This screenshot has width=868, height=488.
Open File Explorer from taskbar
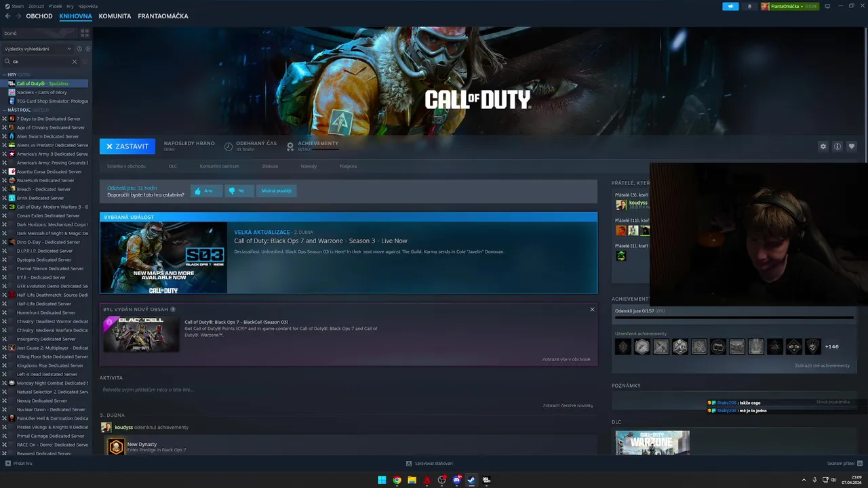coord(412,480)
